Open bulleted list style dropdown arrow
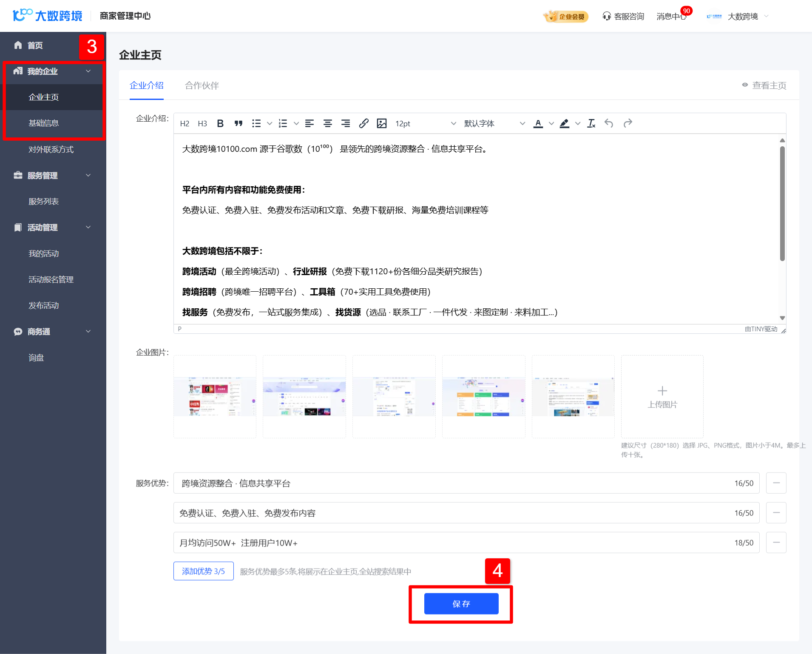 270,124
